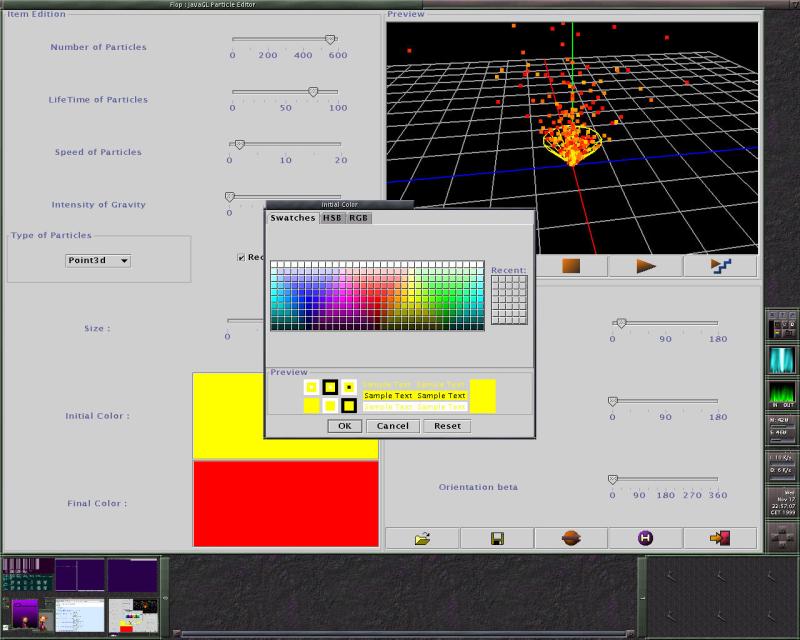Switch to the RGB tab
This screenshot has width=800, height=640.
[359, 218]
